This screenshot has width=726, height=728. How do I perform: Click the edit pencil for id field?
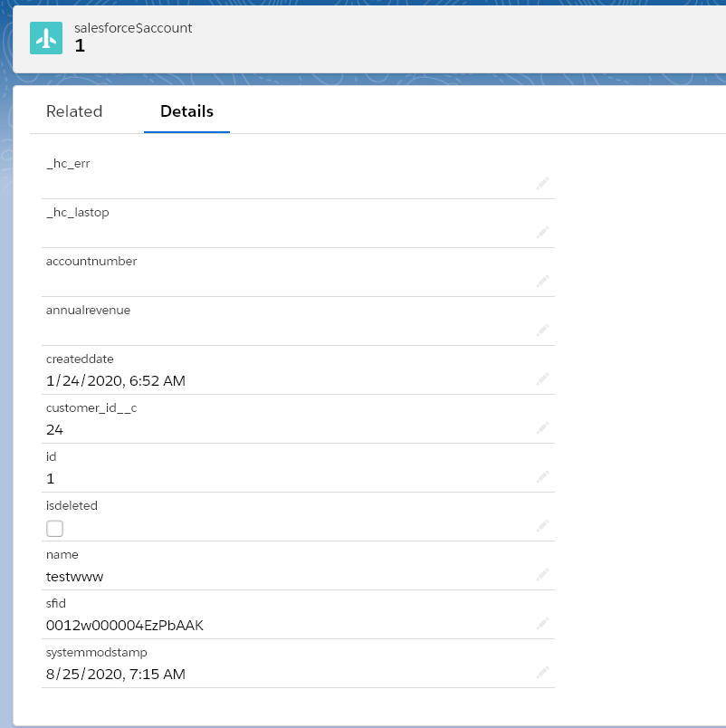pos(542,476)
